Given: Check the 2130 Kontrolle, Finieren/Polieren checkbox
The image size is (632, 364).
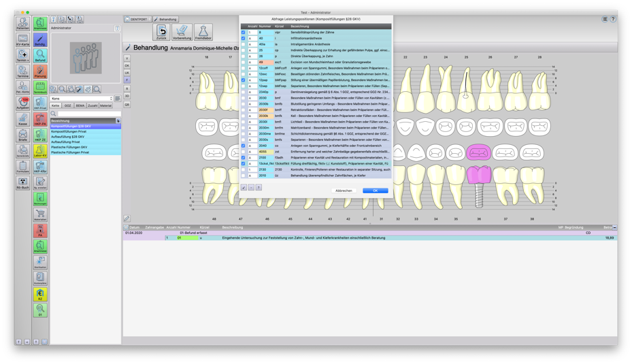Looking at the screenshot, I should [243, 169].
